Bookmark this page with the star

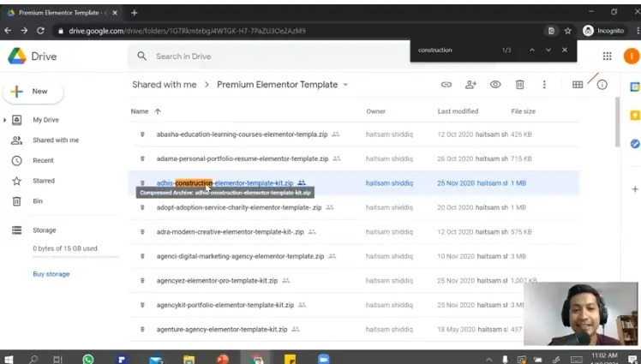click(x=568, y=31)
